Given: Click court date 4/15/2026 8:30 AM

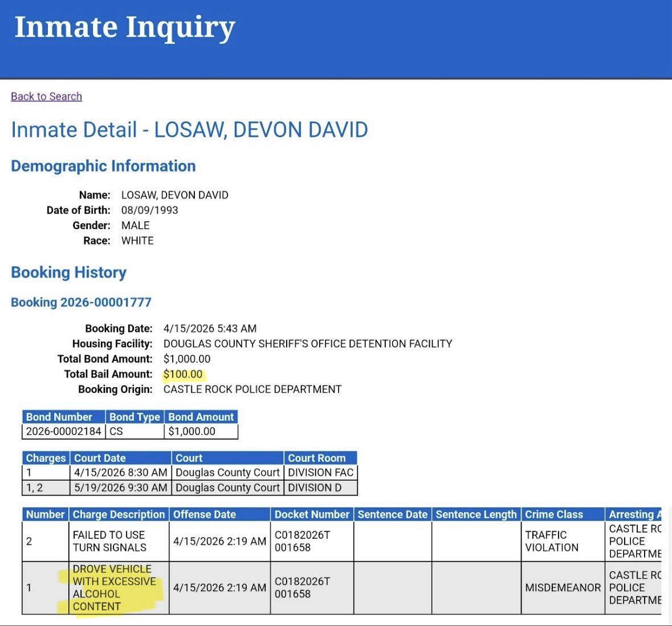Looking at the screenshot, I should click(120, 473).
